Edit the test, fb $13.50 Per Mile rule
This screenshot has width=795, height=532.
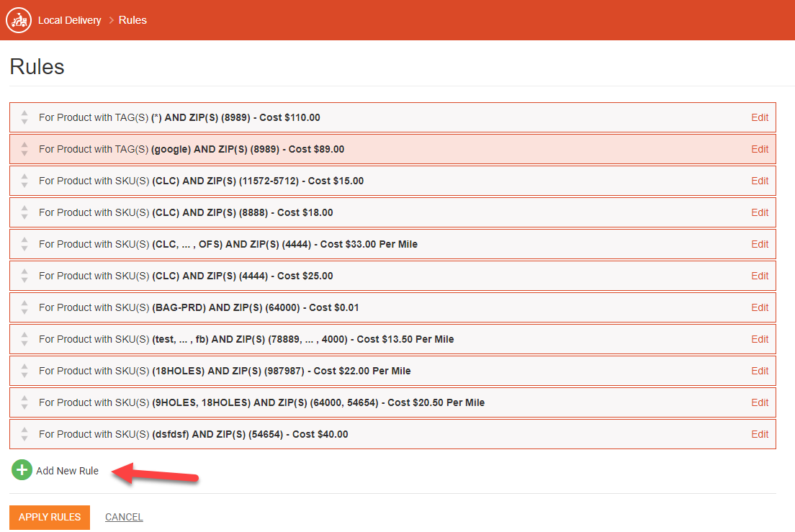click(760, 339)
